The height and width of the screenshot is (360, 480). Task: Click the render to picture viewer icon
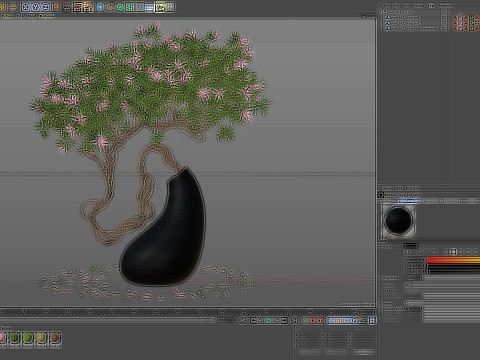coord(78,7)
